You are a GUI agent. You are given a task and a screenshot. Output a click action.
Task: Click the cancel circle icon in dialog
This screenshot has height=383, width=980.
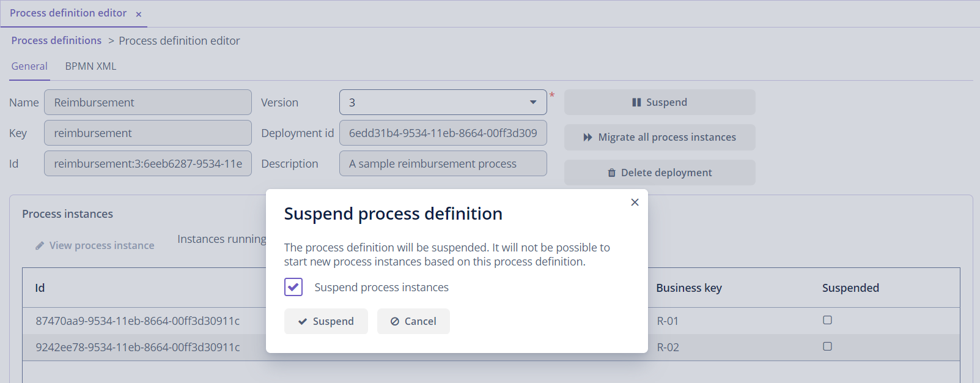click(x=395, y=322)
